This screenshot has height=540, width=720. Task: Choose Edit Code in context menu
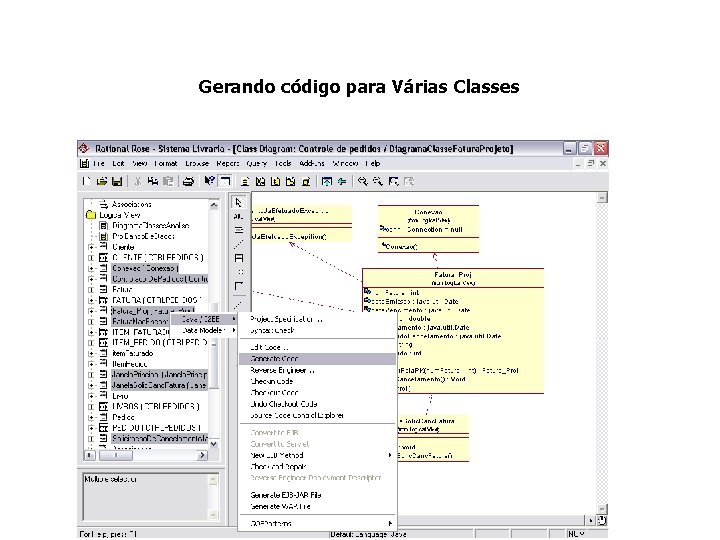317,348
